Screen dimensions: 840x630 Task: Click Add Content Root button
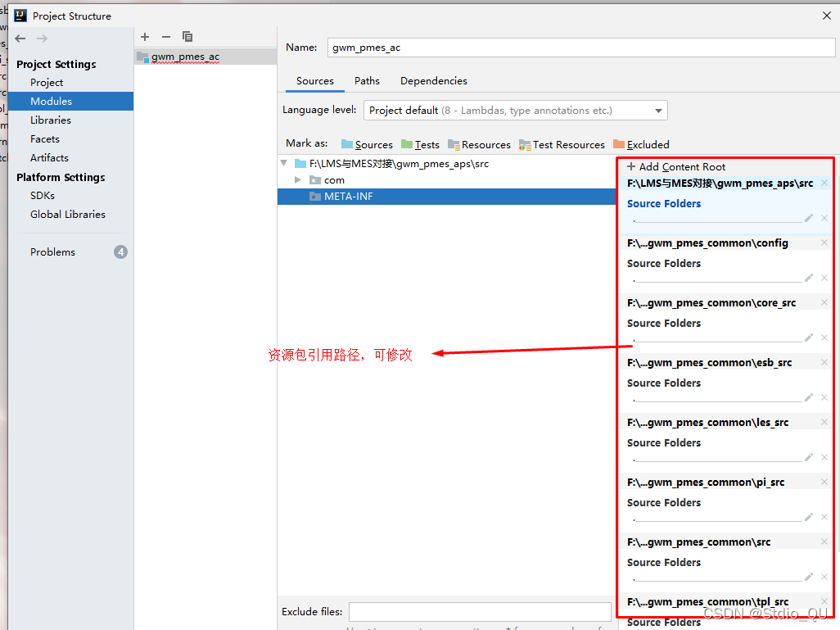click(676, 167)
